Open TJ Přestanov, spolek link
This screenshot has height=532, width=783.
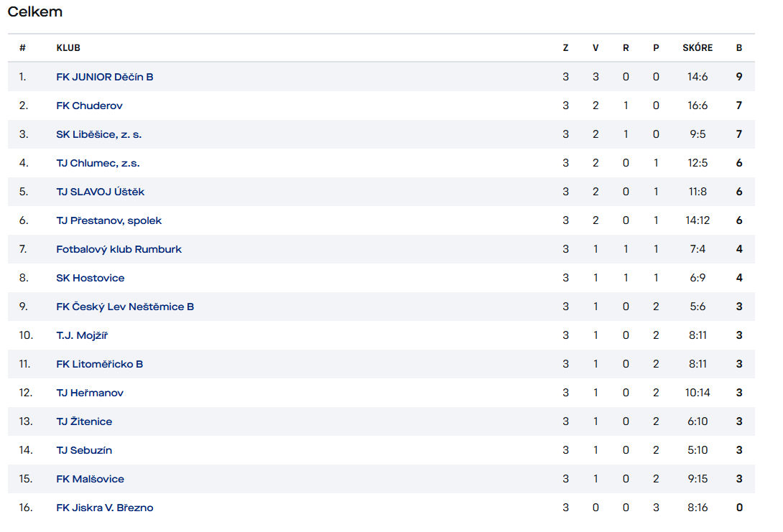(x=109, y=220)
